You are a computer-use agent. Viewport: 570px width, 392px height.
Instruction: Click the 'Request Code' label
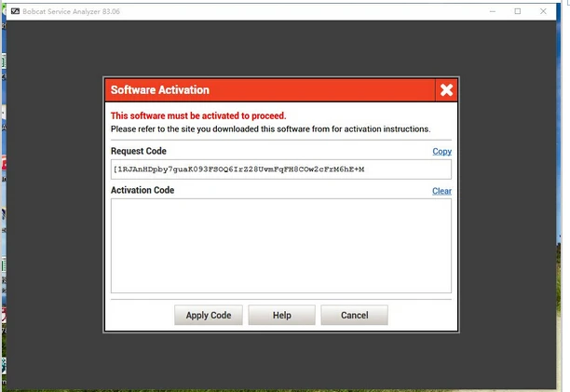(139, 151)
